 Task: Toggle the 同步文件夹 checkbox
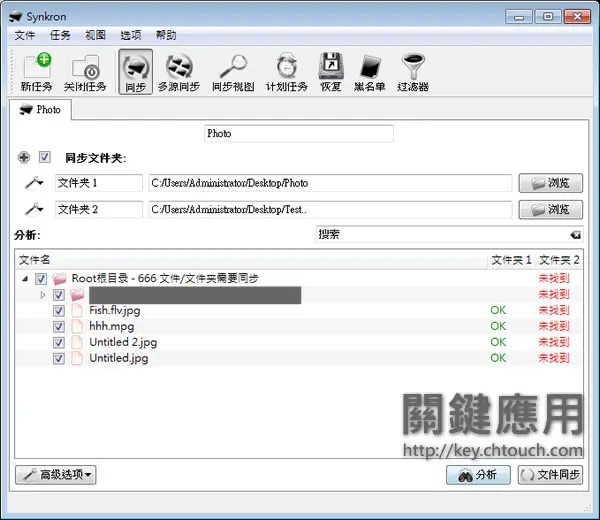[x=44, y=157]
